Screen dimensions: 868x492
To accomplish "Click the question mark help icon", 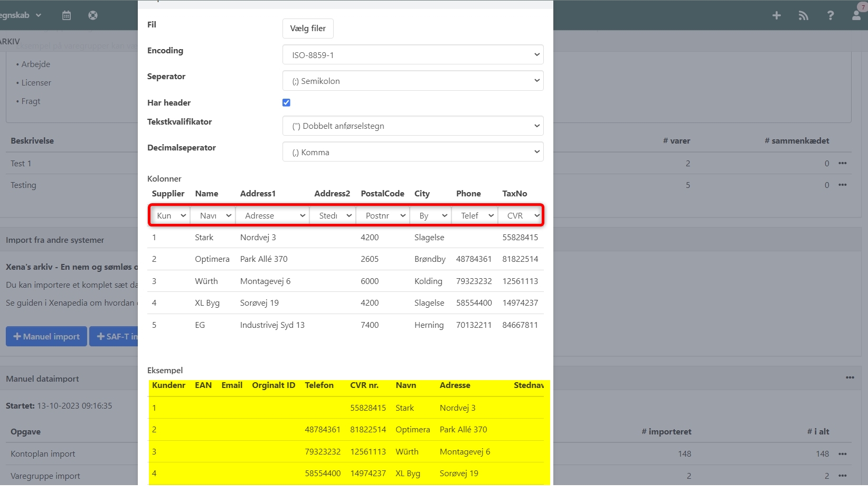I will tap(830, 15).
